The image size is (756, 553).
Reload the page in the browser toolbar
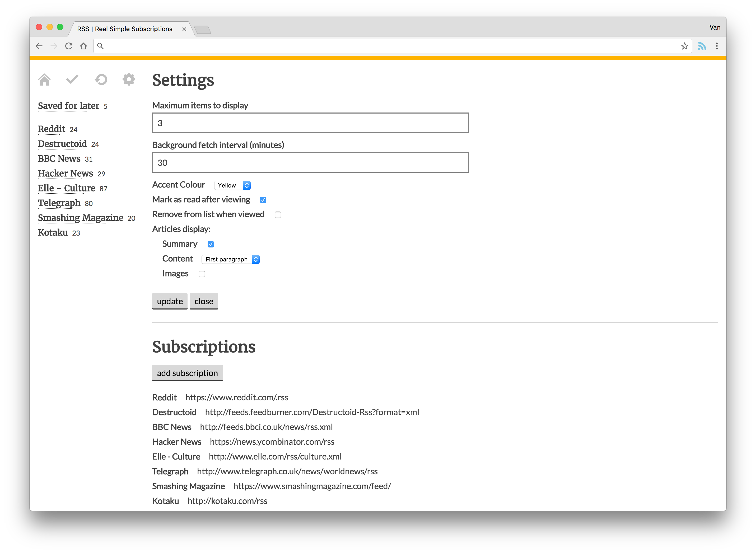(x=69, y=46)
